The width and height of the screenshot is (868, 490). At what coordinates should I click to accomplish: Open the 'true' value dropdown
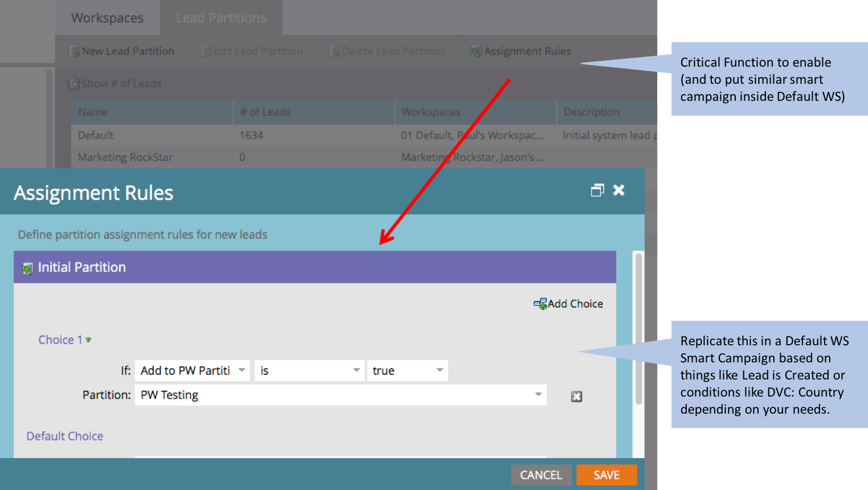(x=440, y=370)
